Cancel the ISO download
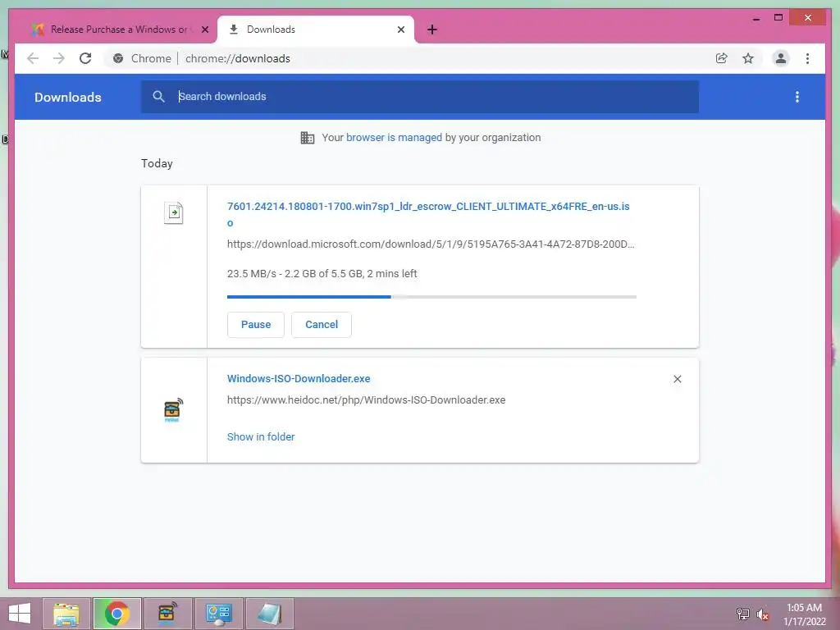Image resolution: width=840 pixels, height=630 pixels. click(x=322, y=325)
